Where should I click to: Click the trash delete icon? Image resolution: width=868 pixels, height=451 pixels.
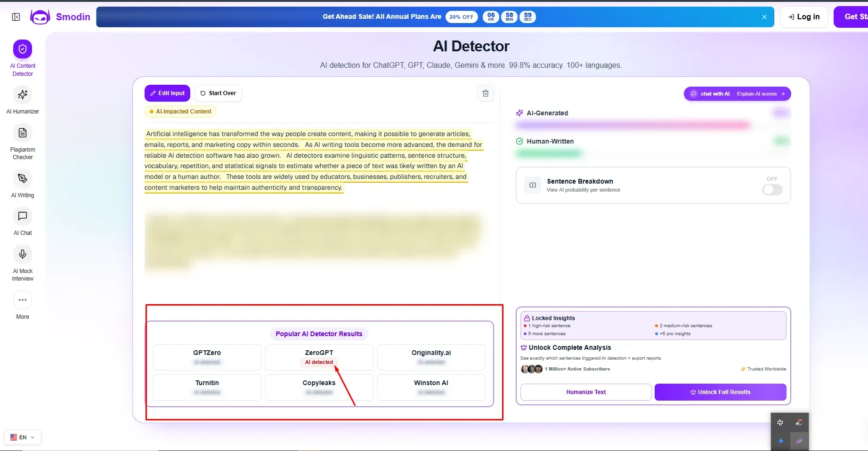tap(486, 93)
